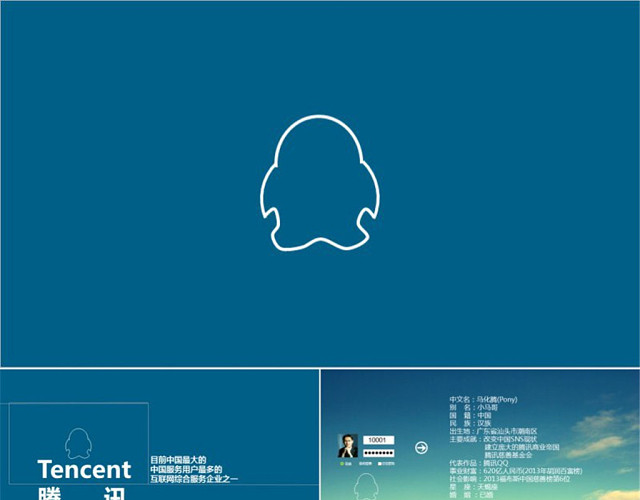This screenshot has width=640, height=500.
Task: Toggle the checkbox below the password field
Action: point(380,464)
